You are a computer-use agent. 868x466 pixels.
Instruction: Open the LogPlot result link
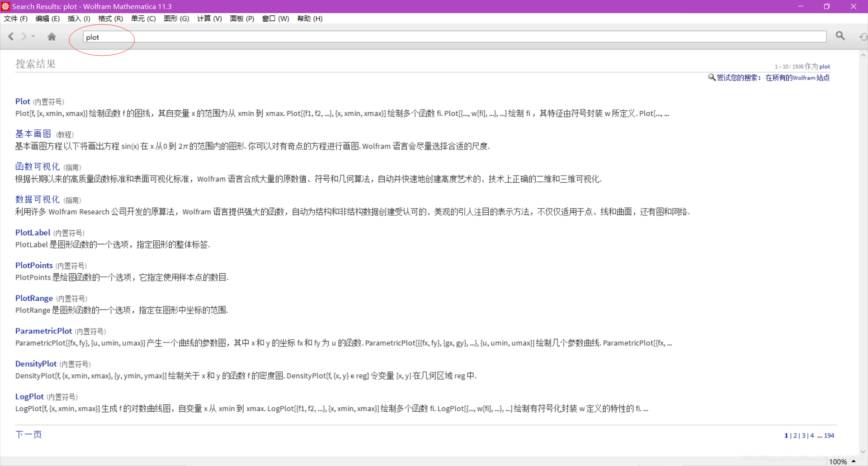click(x=29, y=396)
